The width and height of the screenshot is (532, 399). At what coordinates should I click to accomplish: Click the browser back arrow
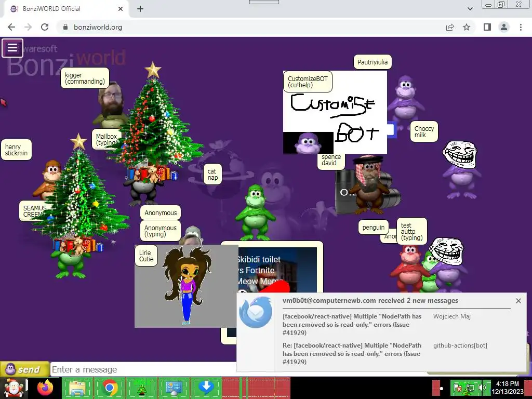point(11,27)
